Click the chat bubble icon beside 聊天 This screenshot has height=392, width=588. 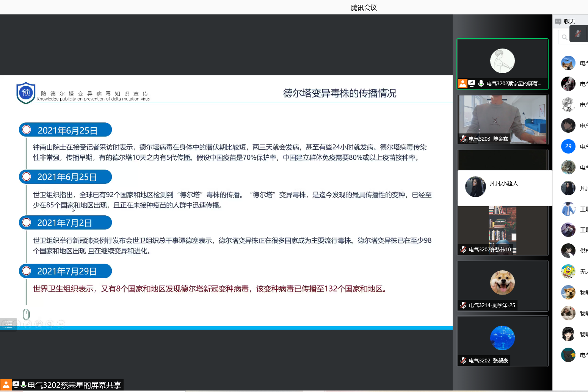tap(558, 22)
